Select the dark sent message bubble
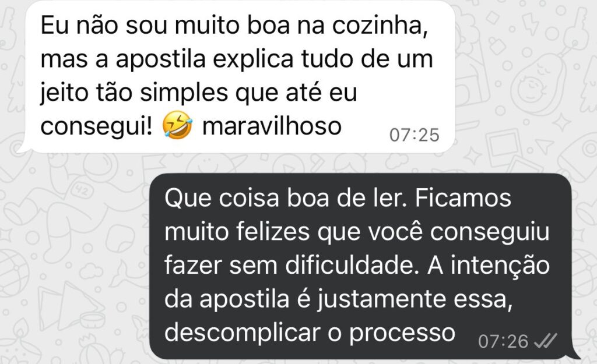This screenshot has height=364, width=597. [x=361, y=266]
